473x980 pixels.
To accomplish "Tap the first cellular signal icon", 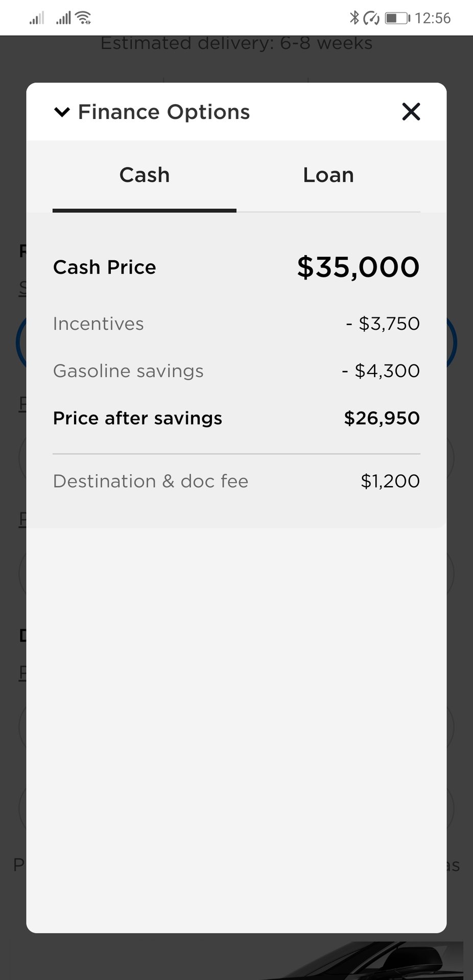I will coord(36,19).
